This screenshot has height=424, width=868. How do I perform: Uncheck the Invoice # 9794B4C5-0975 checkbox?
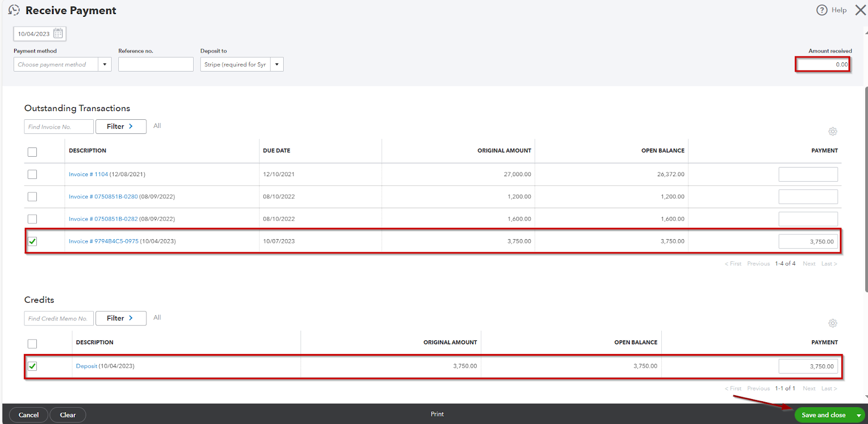[33, 241]
